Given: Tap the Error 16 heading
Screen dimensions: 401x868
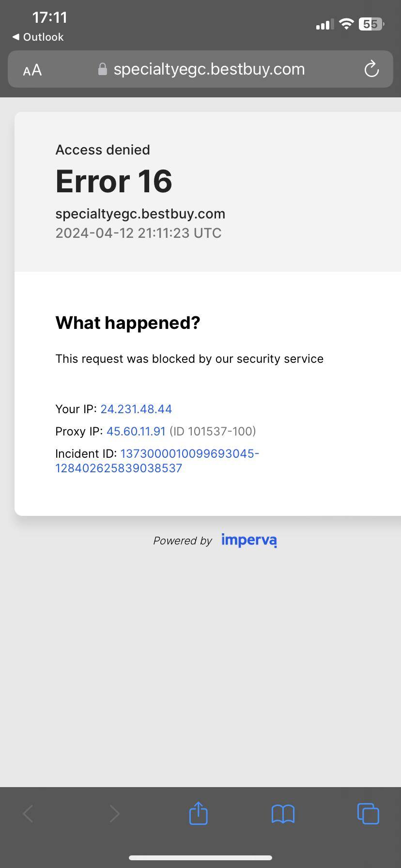Looking at the screenshot, I should (x=114, y=181).
